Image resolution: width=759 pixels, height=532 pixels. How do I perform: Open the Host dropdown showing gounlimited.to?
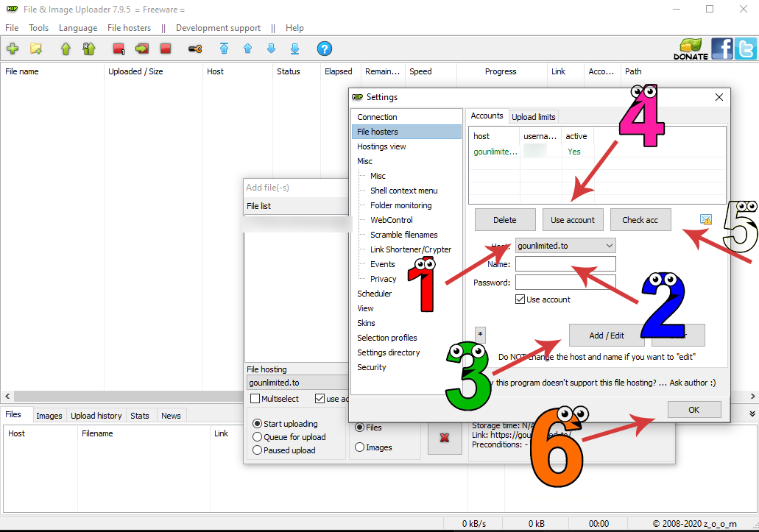pos(565,246)
